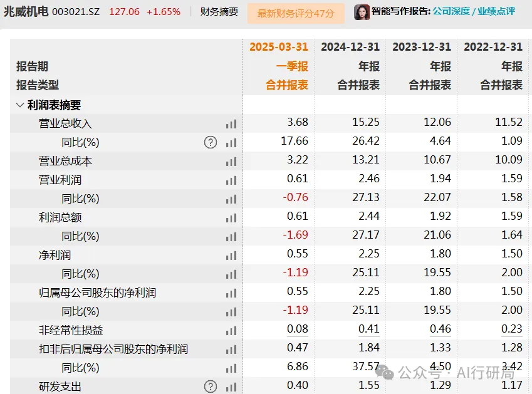Click the stock price 127.06

(x=124, y=12)
